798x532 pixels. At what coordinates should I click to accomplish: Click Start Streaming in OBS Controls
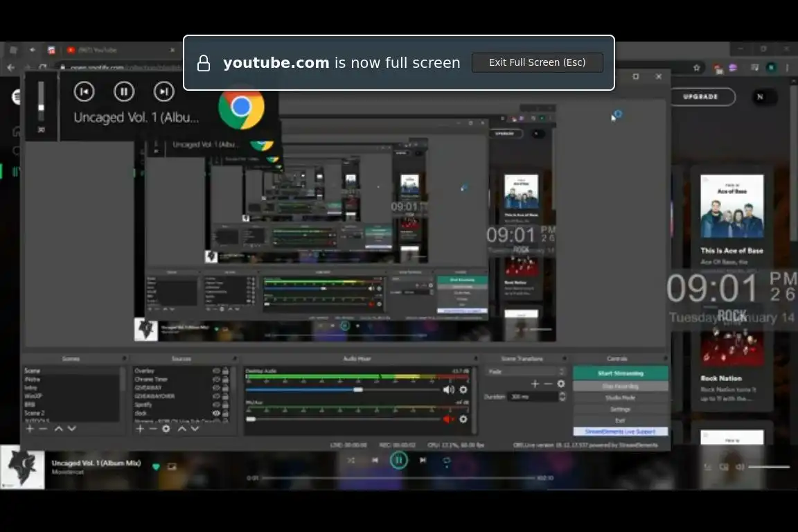pyautogui.click(x=621, y=373)
